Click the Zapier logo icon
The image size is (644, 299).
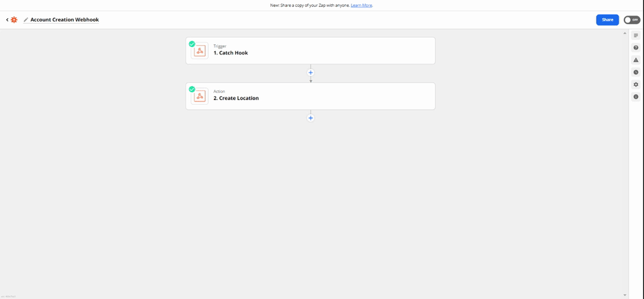coord(14,19)
